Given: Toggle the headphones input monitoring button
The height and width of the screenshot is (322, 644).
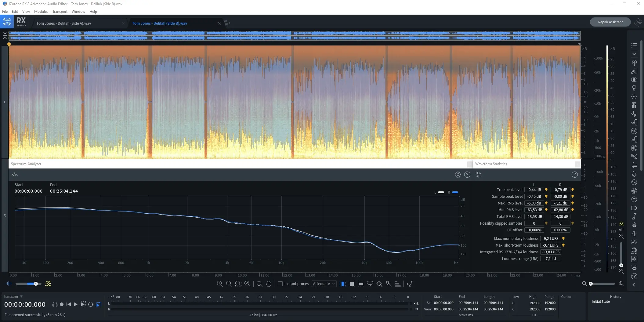Looking at the screenshot, I should coord(55,304).
